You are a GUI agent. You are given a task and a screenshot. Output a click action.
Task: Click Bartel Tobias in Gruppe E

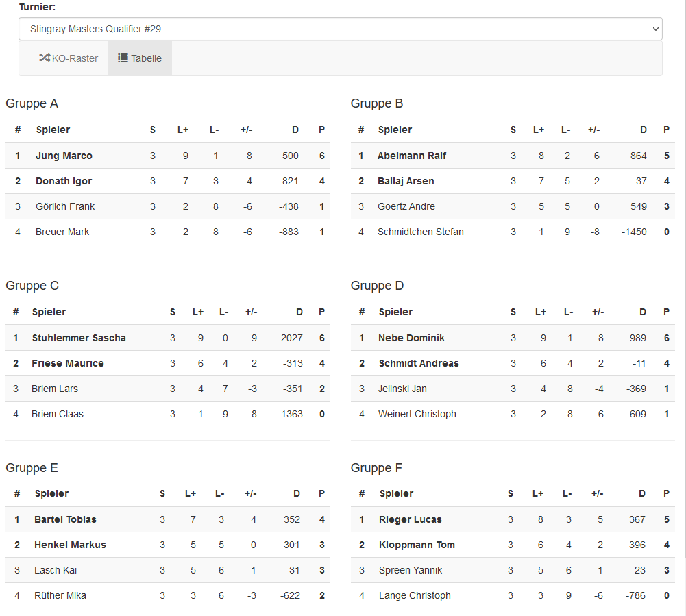65,519
